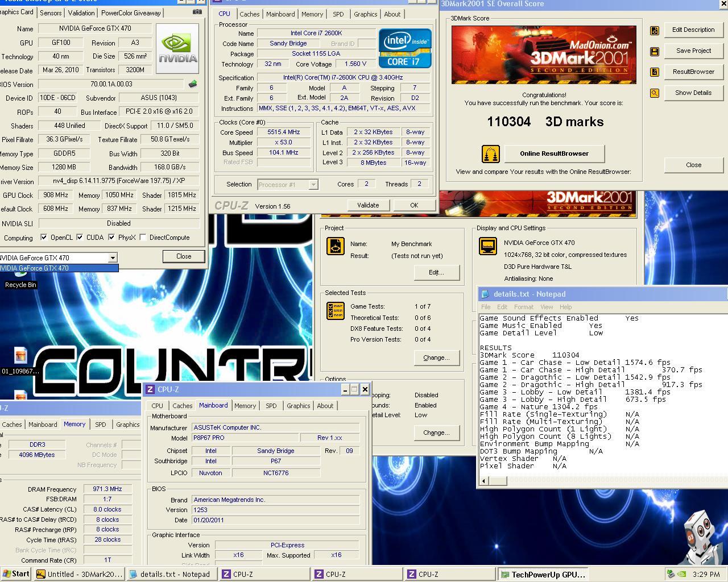The height and width of the screenshot is (582, 728).
Task: Click the ResultBrowser button
Action: (x=693, y=72)
